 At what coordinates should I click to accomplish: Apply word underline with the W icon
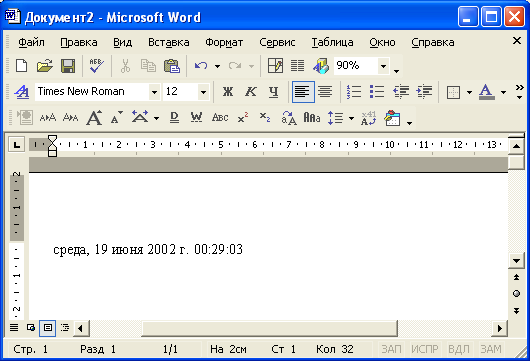[x=196, y=118]
